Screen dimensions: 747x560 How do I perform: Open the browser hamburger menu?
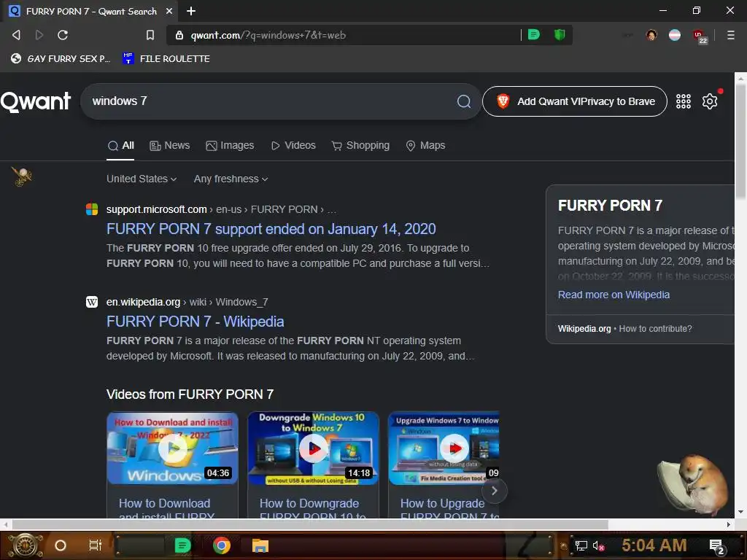click(x=730, y=35)
